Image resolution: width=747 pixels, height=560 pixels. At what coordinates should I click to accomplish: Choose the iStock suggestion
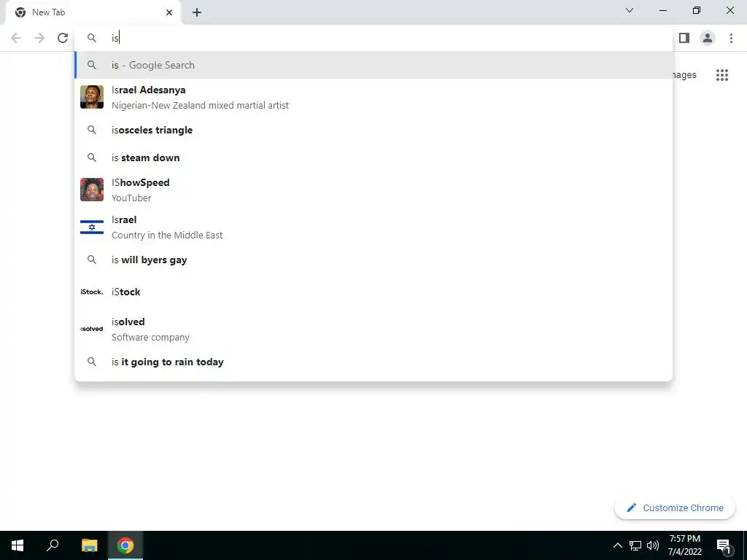click(x=373, y=292)
